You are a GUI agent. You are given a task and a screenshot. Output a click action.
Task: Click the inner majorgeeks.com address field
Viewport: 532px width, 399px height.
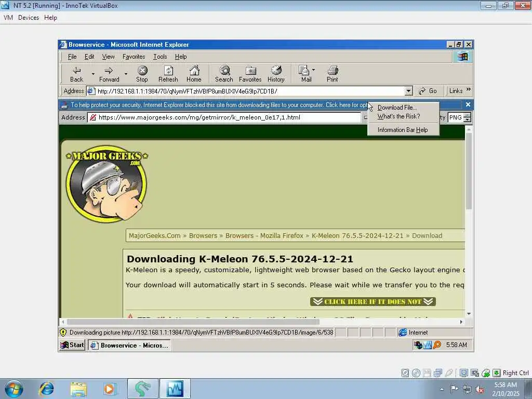[x=224, y=117]
